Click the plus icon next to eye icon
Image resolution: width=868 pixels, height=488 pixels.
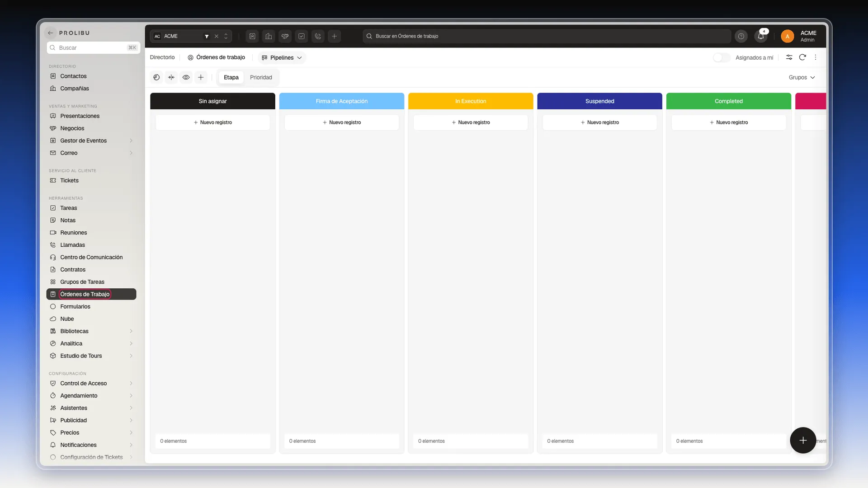[x=201, y=77]
